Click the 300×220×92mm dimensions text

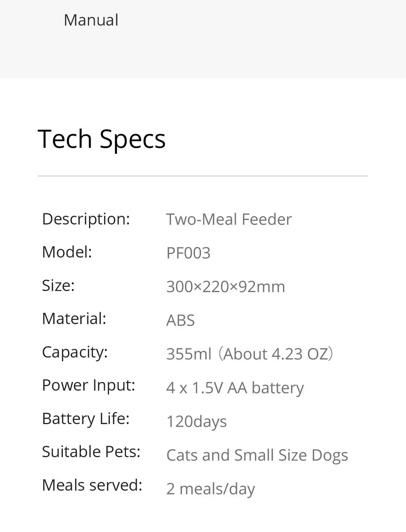(226, 287)
